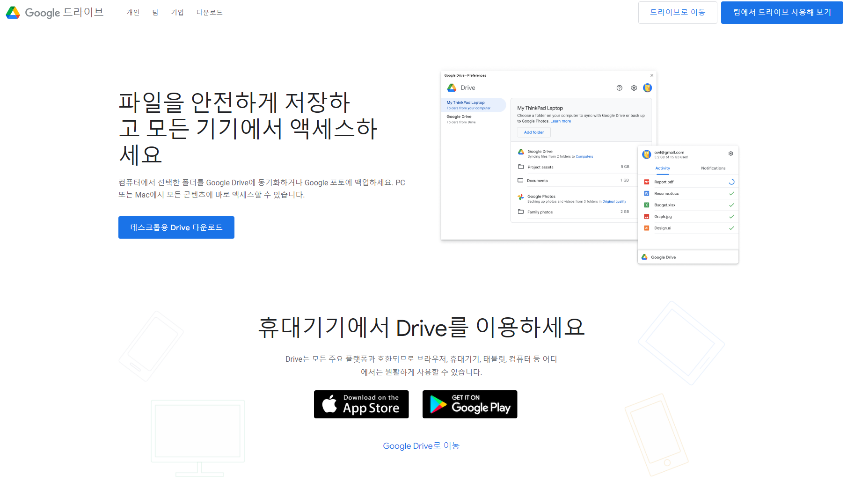
Task: Switch to the Activity tab
Action: pos(663,168)
